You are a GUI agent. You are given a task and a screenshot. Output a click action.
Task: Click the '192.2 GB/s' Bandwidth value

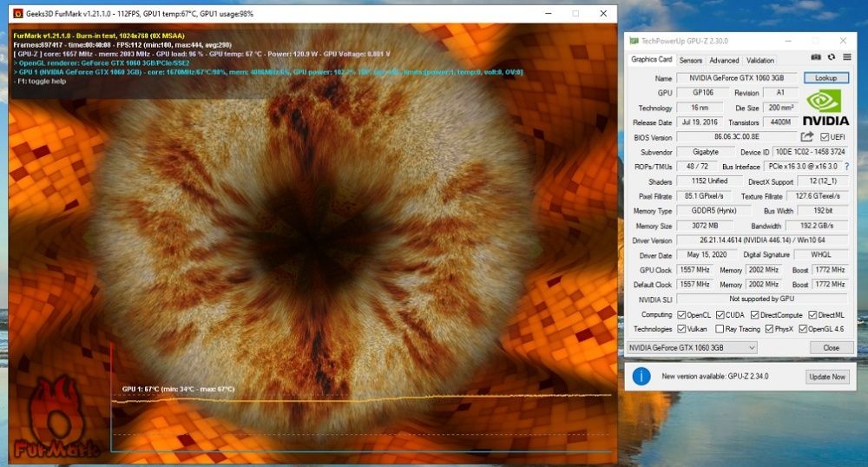pos(817,226)
